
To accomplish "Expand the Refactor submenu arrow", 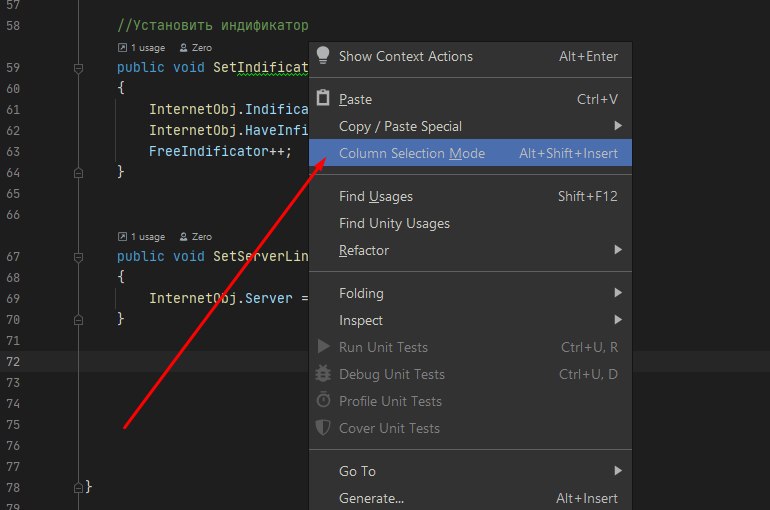I will point(618,250).
